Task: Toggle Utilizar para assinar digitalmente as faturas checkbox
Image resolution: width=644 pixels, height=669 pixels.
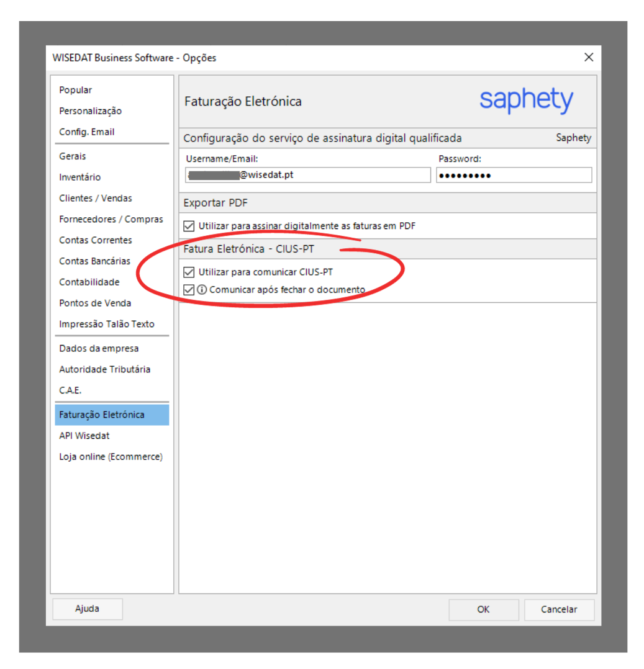Action: (189, 226)
